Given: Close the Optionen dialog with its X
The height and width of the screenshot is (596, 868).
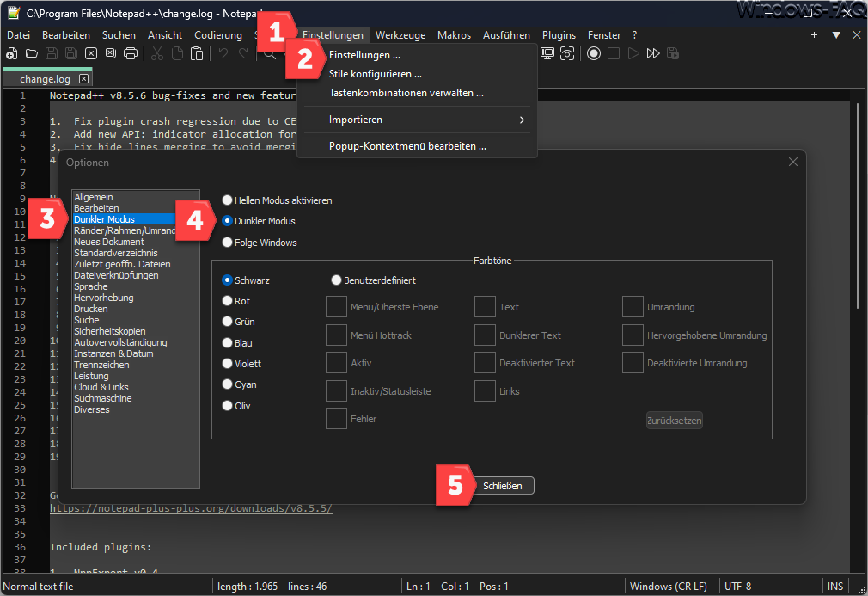Looking at the screenshot, I should pyautogui.click(x=792, y=162).
